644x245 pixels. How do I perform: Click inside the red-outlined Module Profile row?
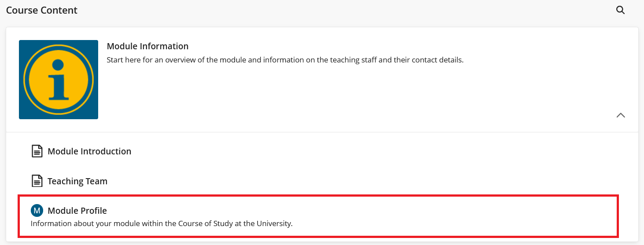coord(396,216)
